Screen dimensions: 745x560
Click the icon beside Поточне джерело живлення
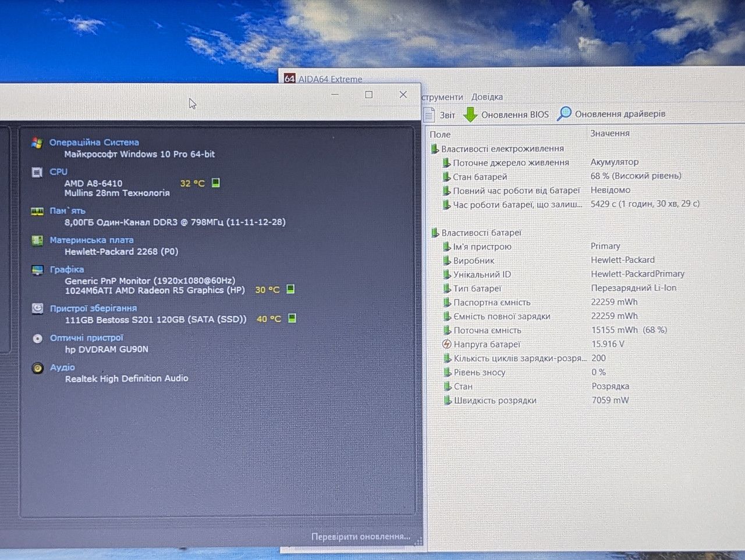pyautogui.click(x=446, y=163)
